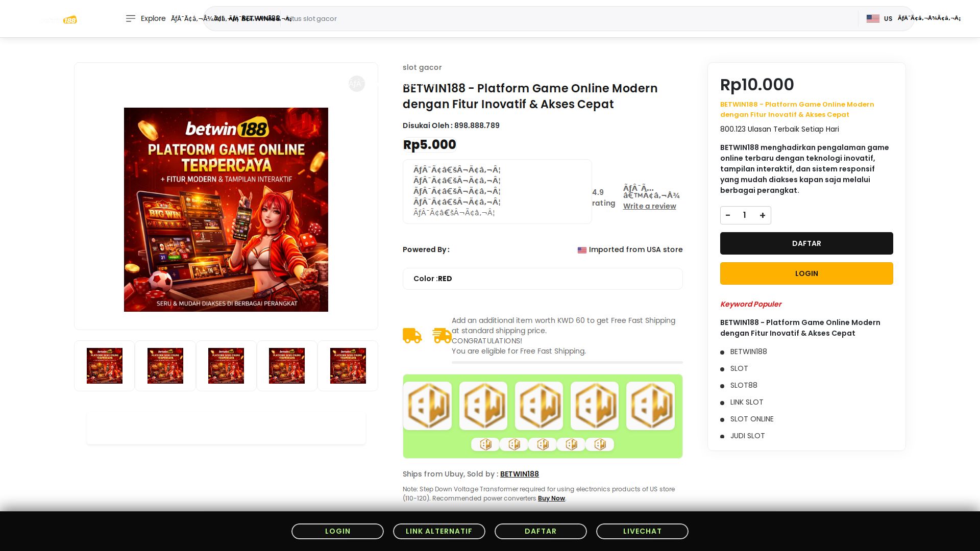Image resolution: width=980 pixels, height=551 pixels.
Task: Click the betwin188 logo in header
Action: click(x=59, y=20)
